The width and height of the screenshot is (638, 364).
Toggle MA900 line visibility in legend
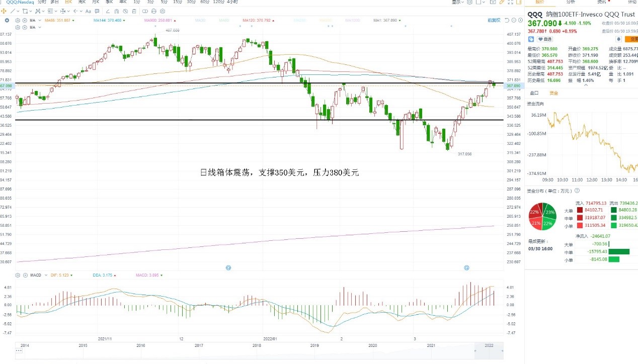coord(159,20)
